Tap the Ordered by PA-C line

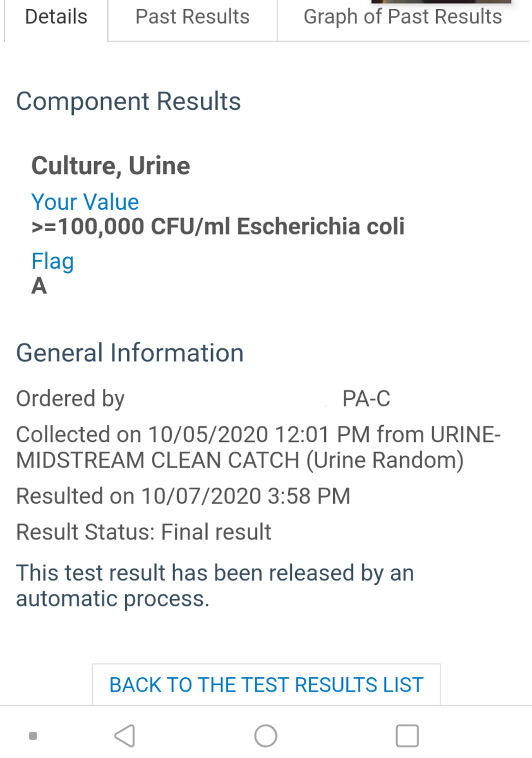[202, 399]
